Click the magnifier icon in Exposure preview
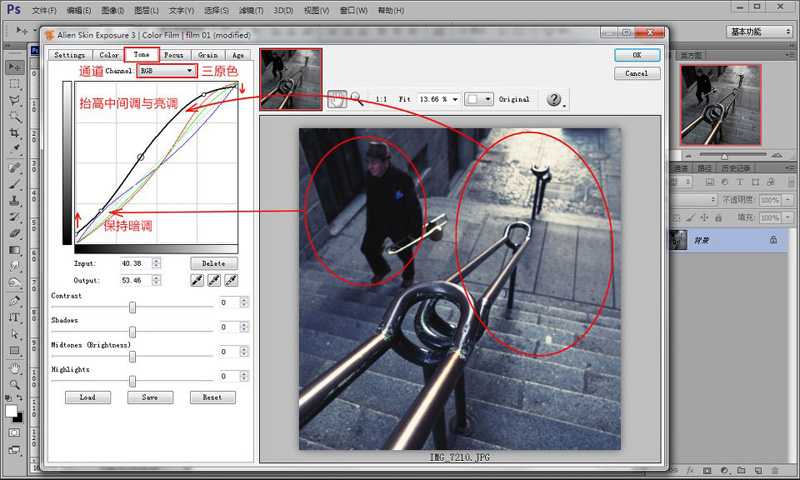The image size is (800, 480). click(x=356, y=99)
